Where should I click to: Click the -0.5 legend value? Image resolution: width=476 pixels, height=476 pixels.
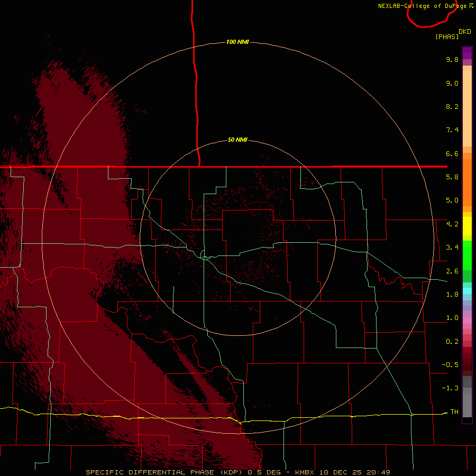tap(450, 365)
